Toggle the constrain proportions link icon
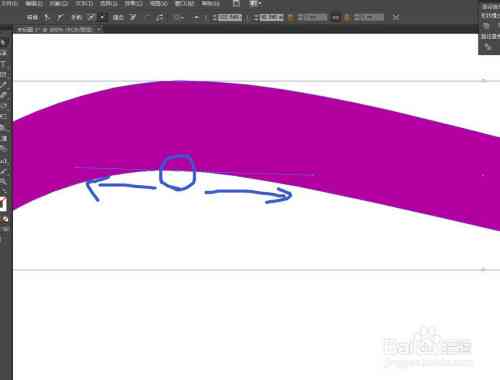500x380 pixels. click(x=336, y=18)
